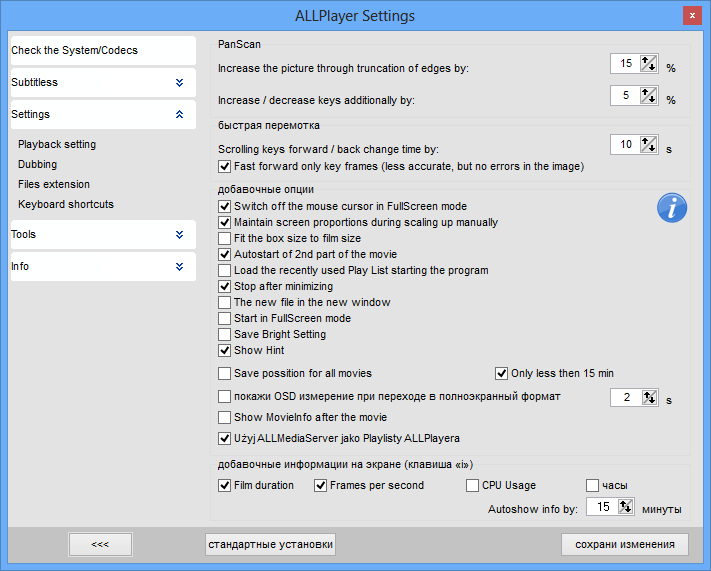The image size is (711, 571).
Task: Click the increase/decrease keys value field showing 5
Action: point(625,95)
